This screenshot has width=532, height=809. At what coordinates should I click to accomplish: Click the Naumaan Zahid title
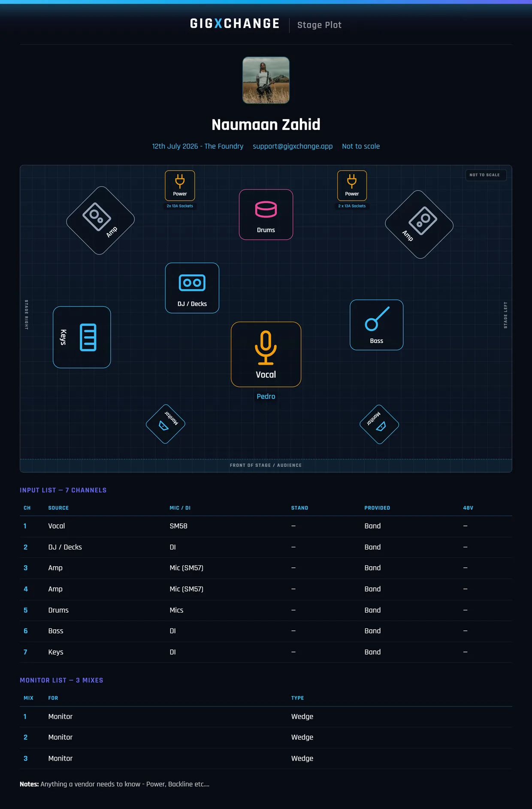266,124
